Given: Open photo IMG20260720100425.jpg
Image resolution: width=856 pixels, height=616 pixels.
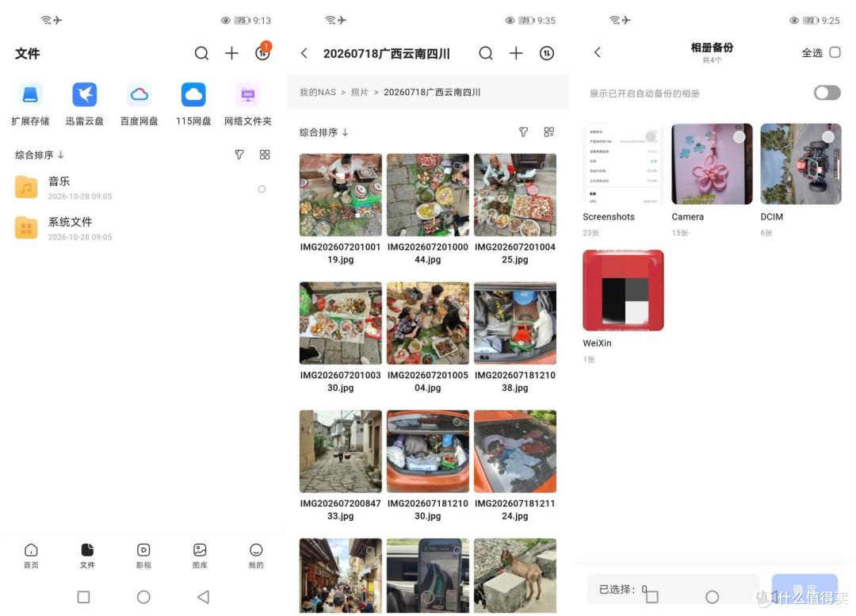Looking at the screenshot, I should click(515, 194).
